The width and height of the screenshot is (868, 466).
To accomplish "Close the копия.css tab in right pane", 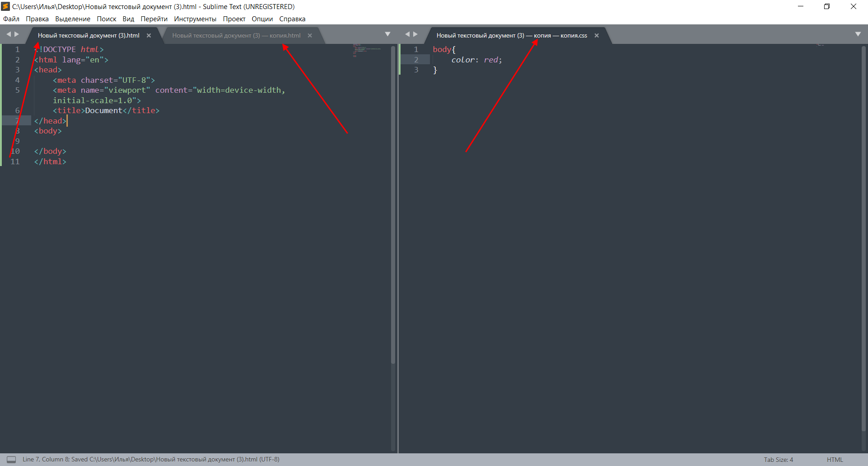I will [x=596, y=35].
